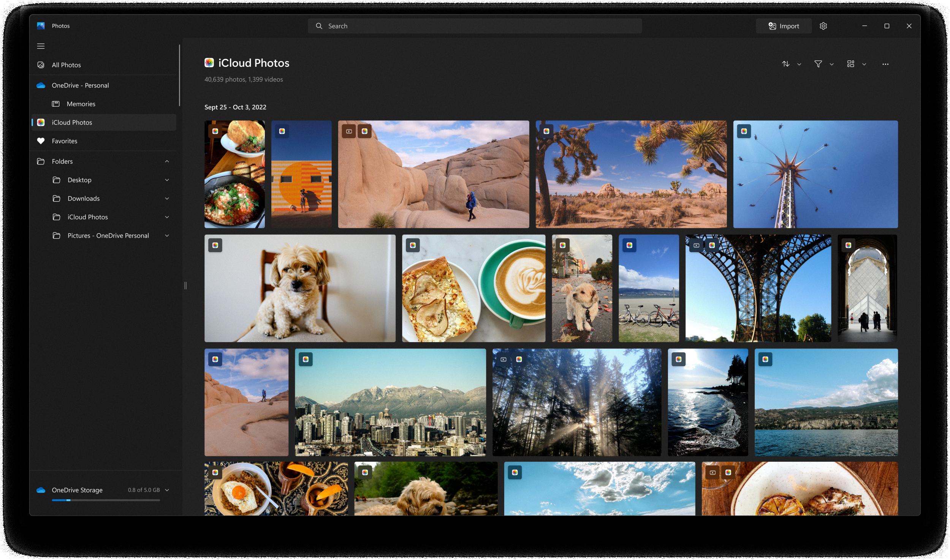Click the Desktop folder icon

(x=56, y=180)
